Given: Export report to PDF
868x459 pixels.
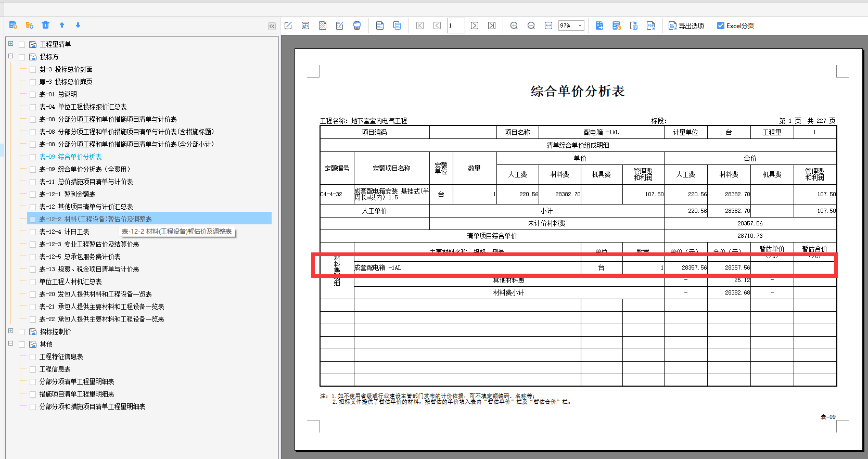Looking at the screenshot, I should 651,25.
